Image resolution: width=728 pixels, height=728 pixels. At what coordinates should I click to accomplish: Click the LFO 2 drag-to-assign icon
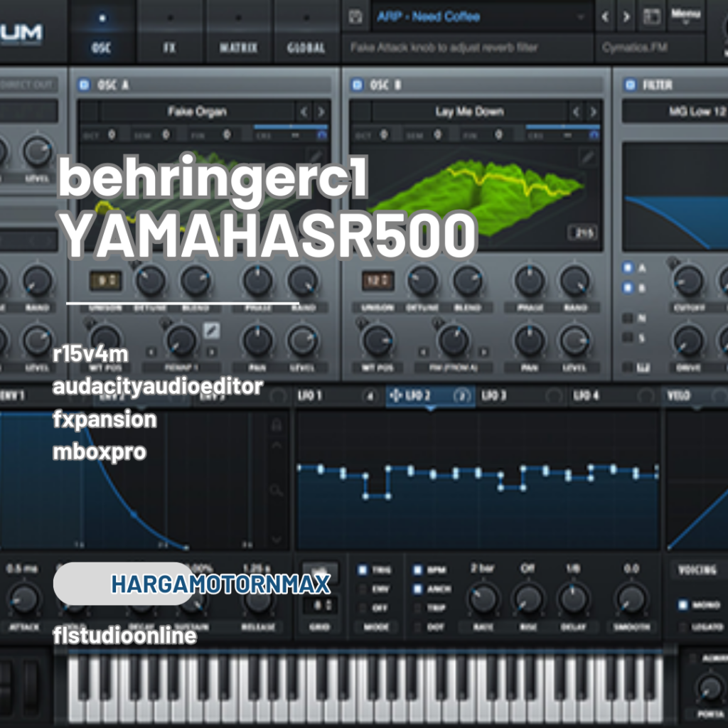(x=395, y=395)
